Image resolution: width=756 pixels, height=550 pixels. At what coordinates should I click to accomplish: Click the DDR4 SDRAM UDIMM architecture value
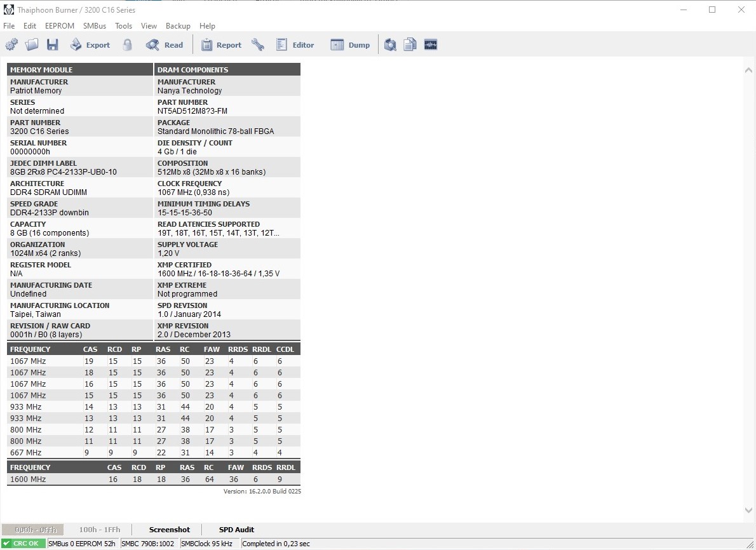pyautogui.click(x=49, y=192)
